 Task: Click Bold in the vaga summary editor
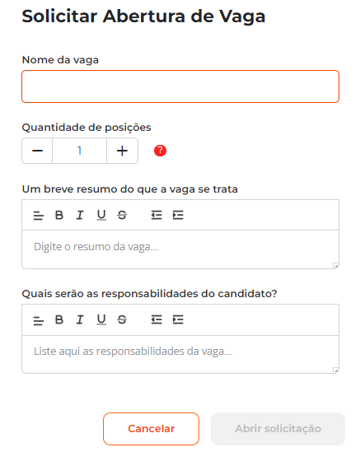point(59,215)
